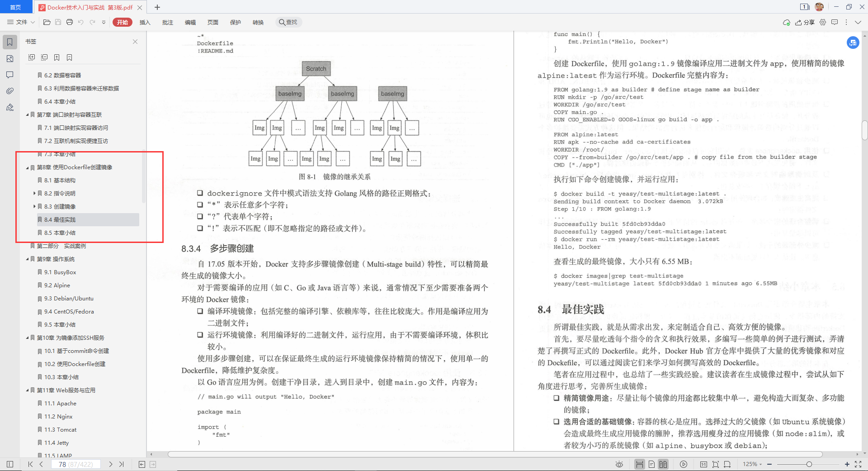Switch to single page view
Image resolution: width=868 pixels, height=471 pixels.
pos(651,464)
